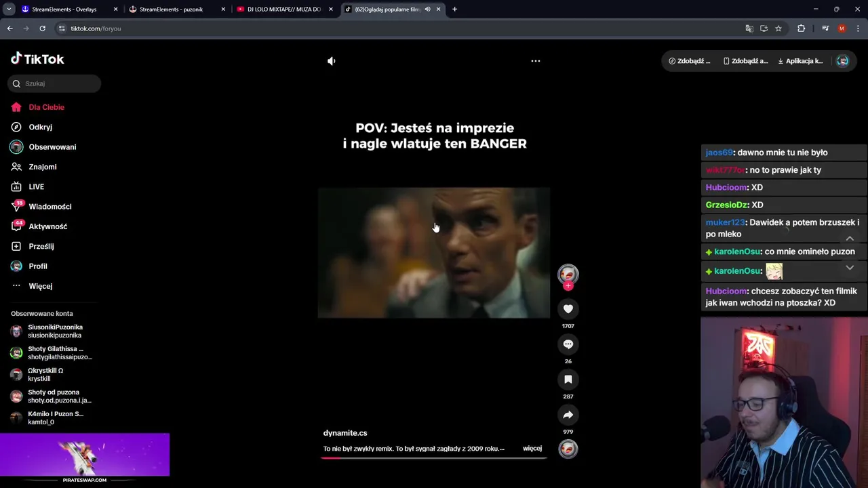Open Odkryj section
Image resolution: width=868 pixels, height=488 pixels.
click(x=40, y=127)
